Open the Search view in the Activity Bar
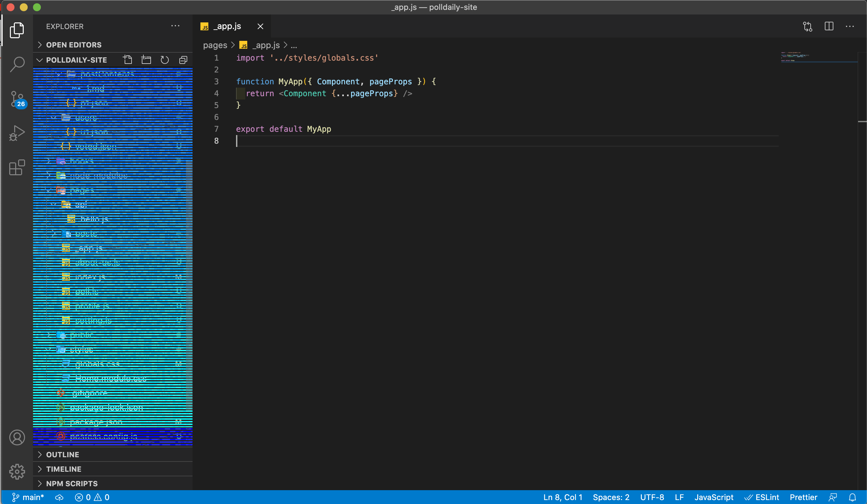Image resolution: width=867 pixels, height=504 pixels. coord(17,64)
